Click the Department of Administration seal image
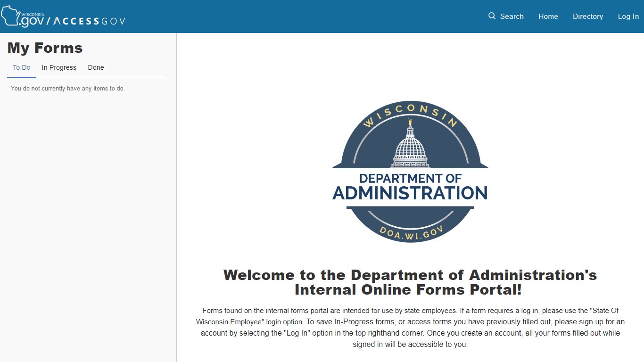The height and width of the screenshot is (362, 644). coord(410,172)
